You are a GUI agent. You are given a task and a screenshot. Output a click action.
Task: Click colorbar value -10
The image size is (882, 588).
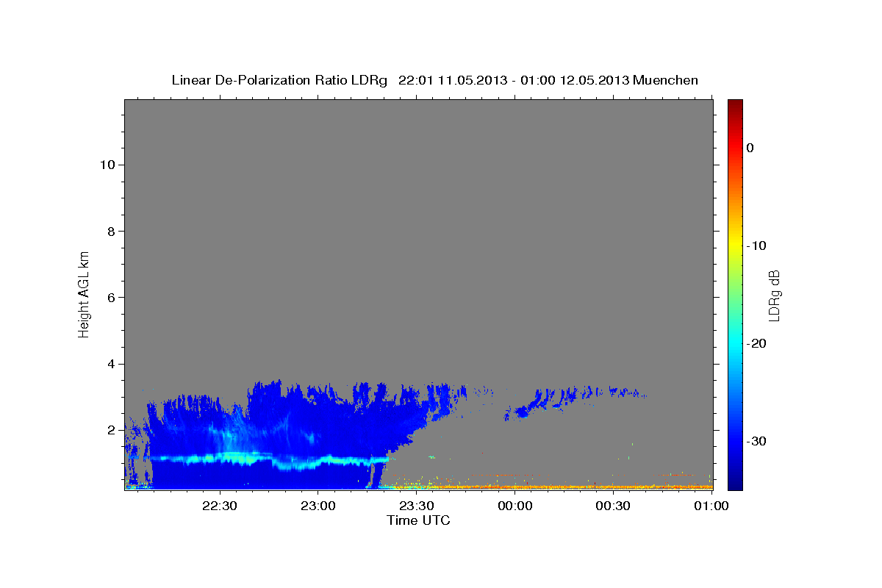(756, 245)
